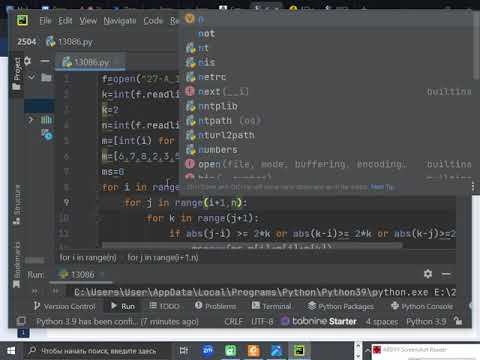Open the View menu

[x=88, y=21]
